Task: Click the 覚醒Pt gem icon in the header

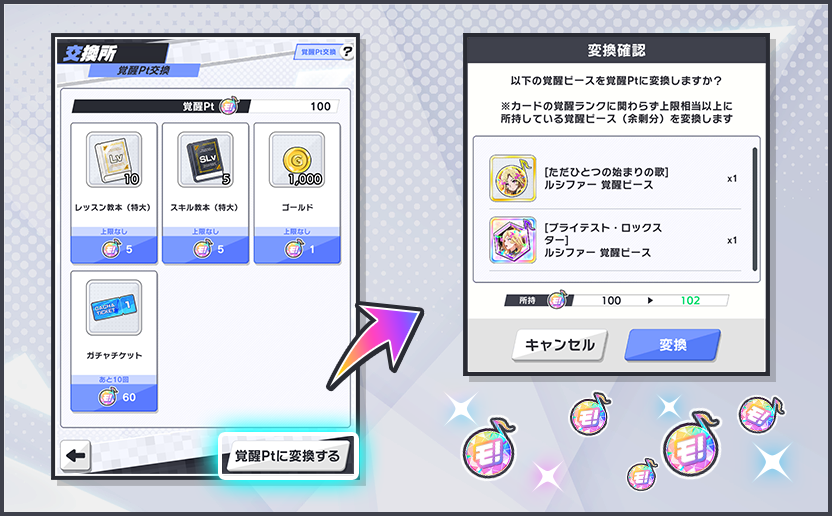Action: click(229, 106)
